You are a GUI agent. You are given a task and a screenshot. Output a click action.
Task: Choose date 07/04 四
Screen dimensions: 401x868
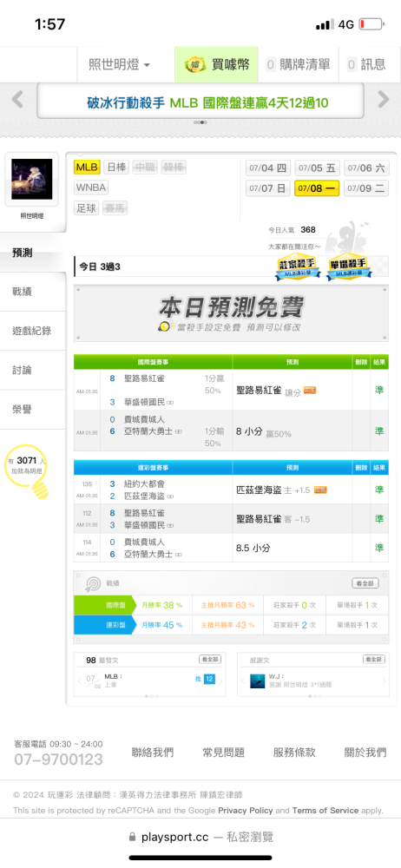pos(268,168)
